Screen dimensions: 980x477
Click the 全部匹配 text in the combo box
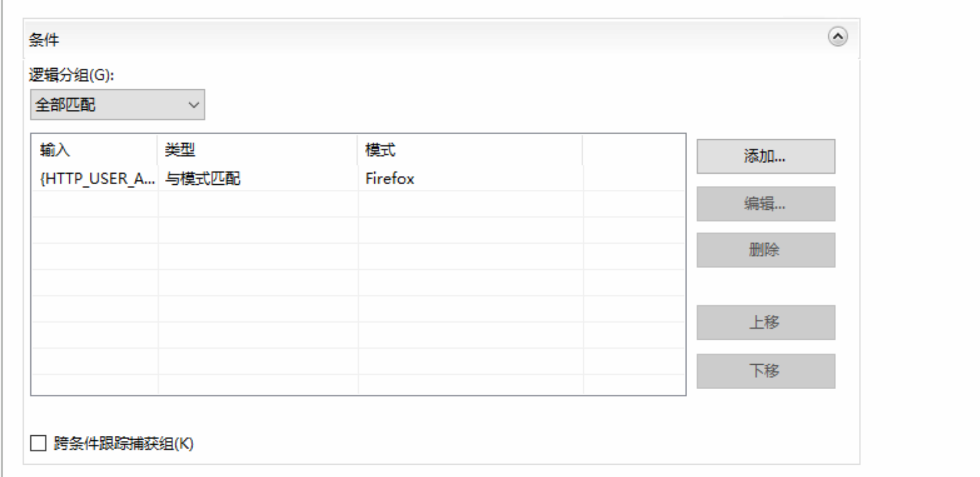[x=65, y=105]
